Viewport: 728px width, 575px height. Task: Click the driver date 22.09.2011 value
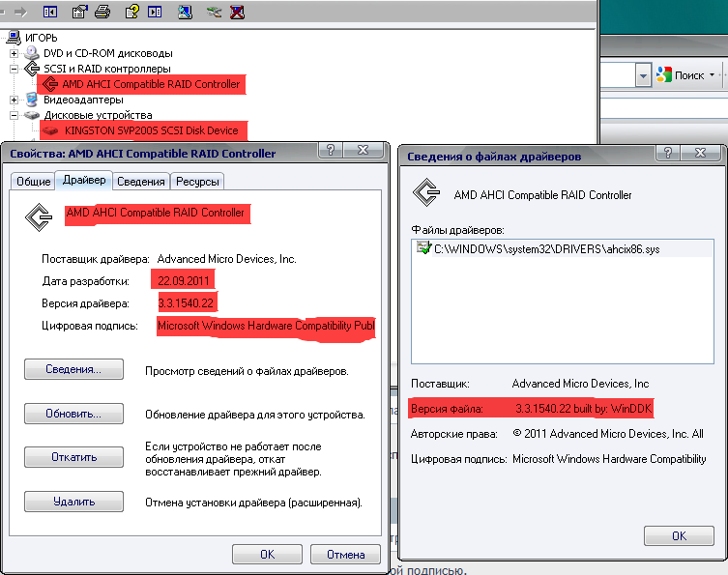coord(183,281)
